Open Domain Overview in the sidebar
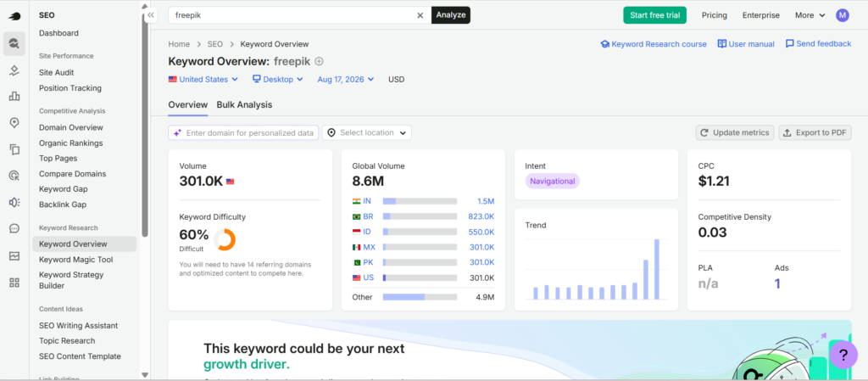Image resolution: width=868 pixels, height=381 pixels. click(71, 127)
